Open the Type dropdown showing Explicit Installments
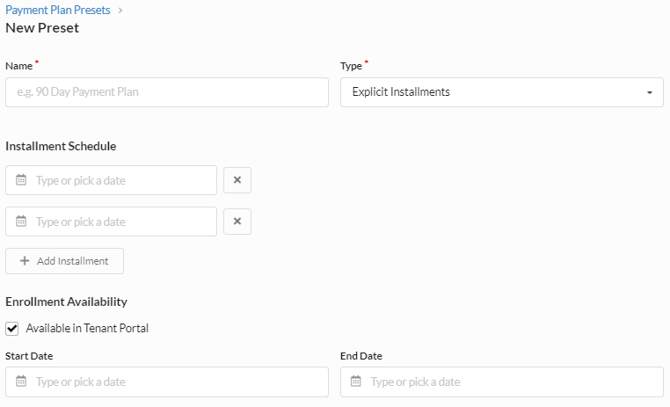Image resolution: width=670 pixels, height=407 pixels. pyautogui.click(x=500, y=92)
